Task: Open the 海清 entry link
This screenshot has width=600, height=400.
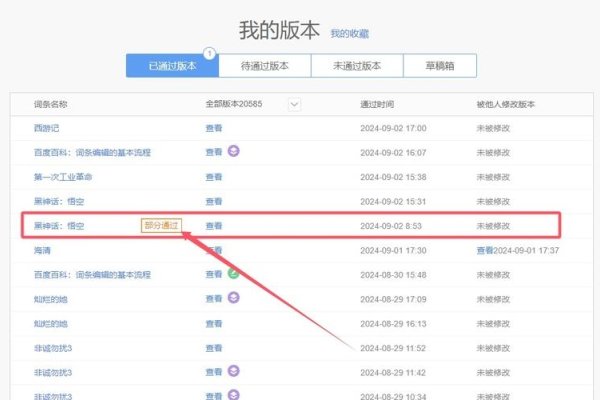Action: pos(42,250)
